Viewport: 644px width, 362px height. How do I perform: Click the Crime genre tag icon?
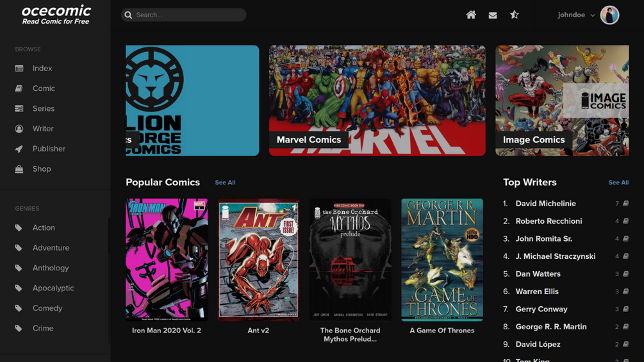(19, 328)
